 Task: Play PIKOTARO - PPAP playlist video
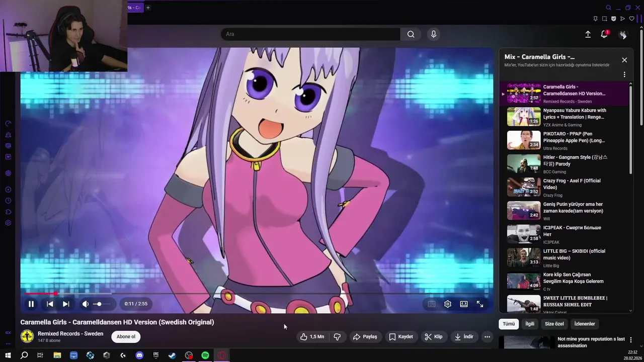[x=563, y=141]
